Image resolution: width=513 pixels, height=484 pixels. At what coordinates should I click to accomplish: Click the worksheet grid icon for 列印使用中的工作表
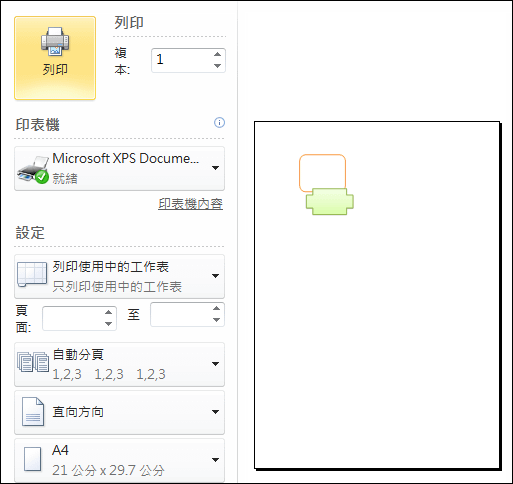click(32, 274)
